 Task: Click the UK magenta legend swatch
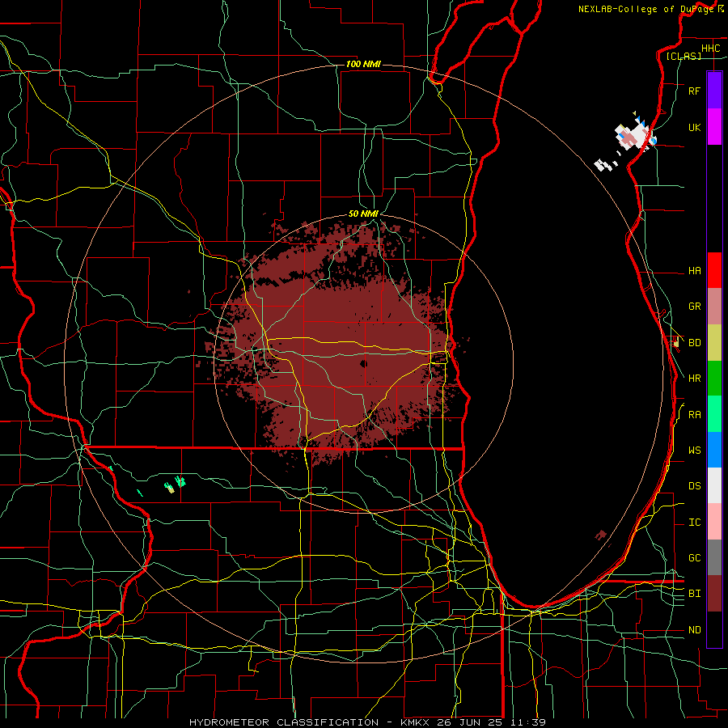tap(714, 127)
